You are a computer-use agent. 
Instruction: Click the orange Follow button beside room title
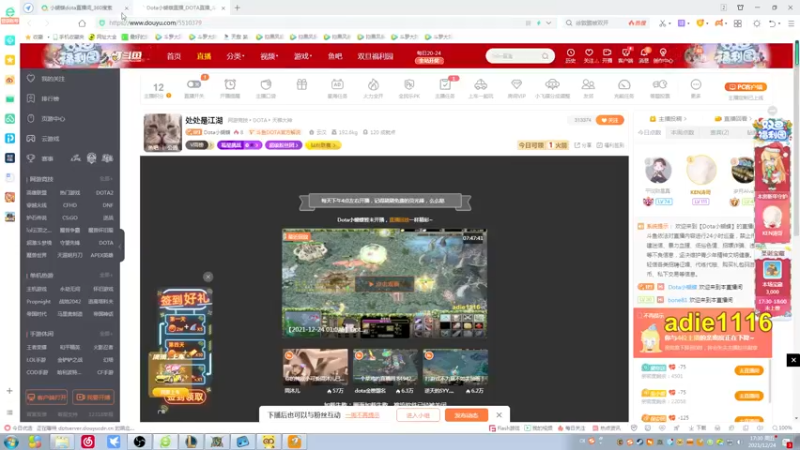(610, 120)
